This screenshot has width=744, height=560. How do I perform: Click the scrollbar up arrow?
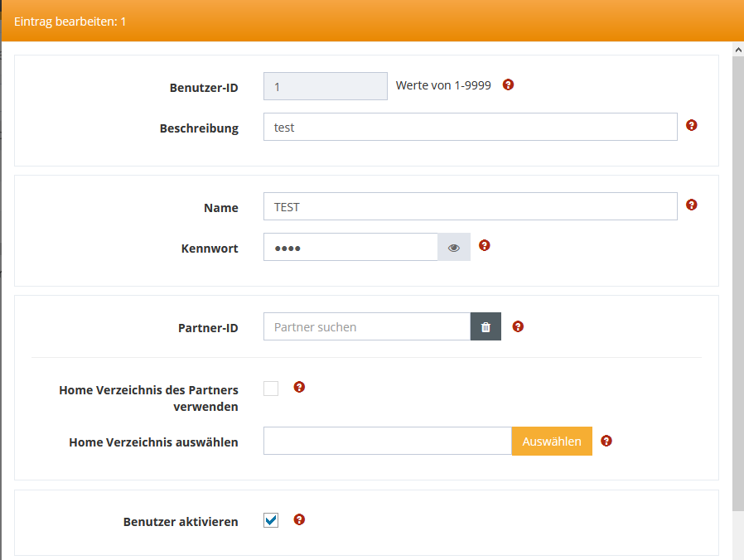[x=737, y=50]
